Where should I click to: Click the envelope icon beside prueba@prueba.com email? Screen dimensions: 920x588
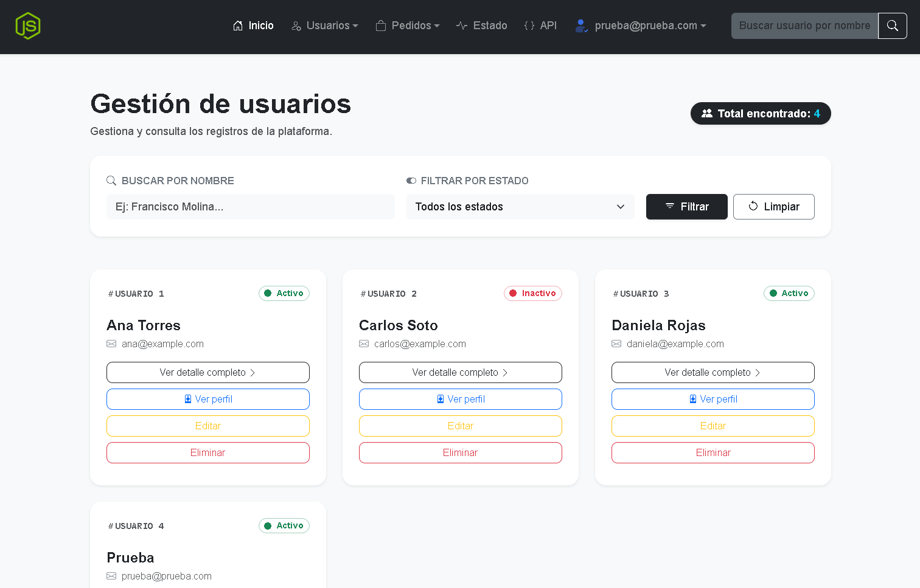(111, 576)
